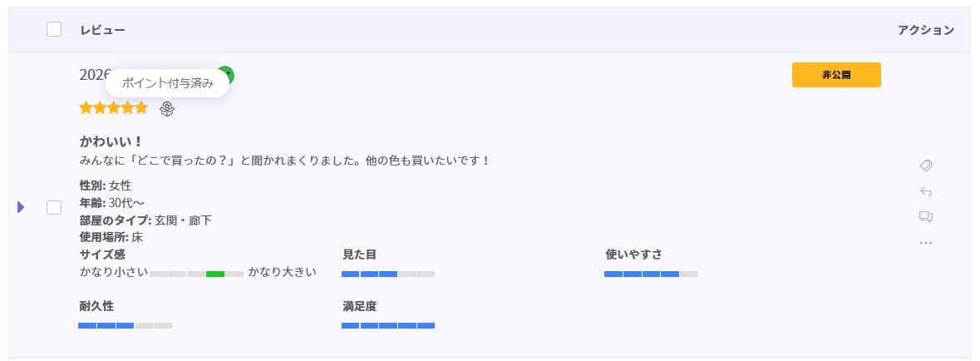This screenshot has height=361, width=980.
Task: Expand the review row with the purple triangle
Action: [21, 206]
